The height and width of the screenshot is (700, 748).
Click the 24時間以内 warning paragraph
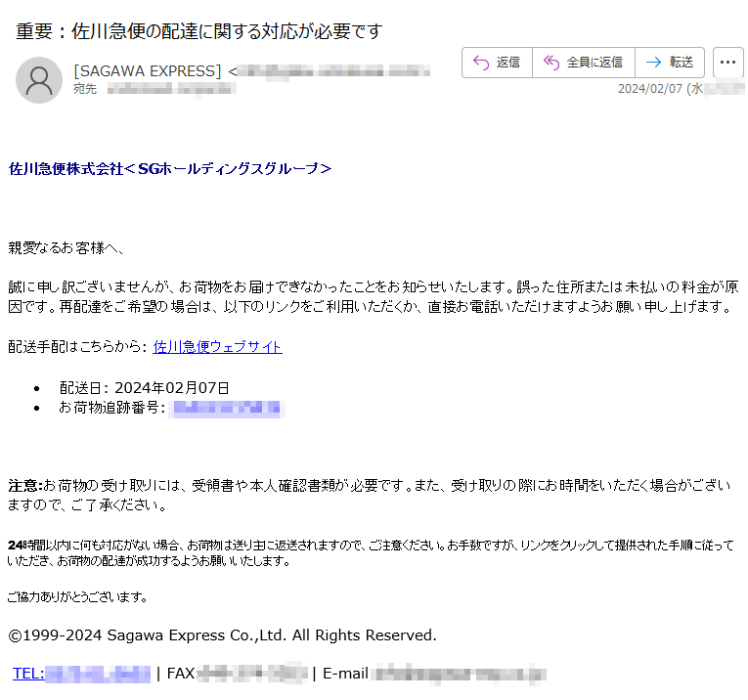(371, 552)
